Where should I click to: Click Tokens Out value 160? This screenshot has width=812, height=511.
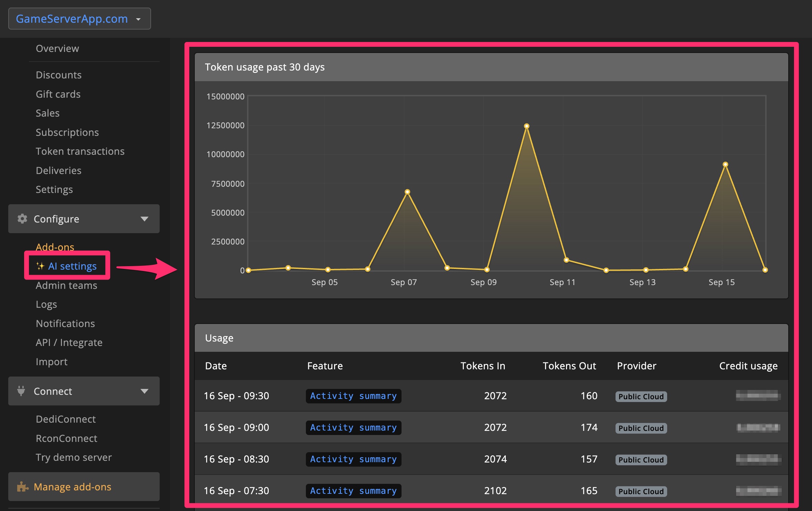pyautogui.click(x=589, y=396)
